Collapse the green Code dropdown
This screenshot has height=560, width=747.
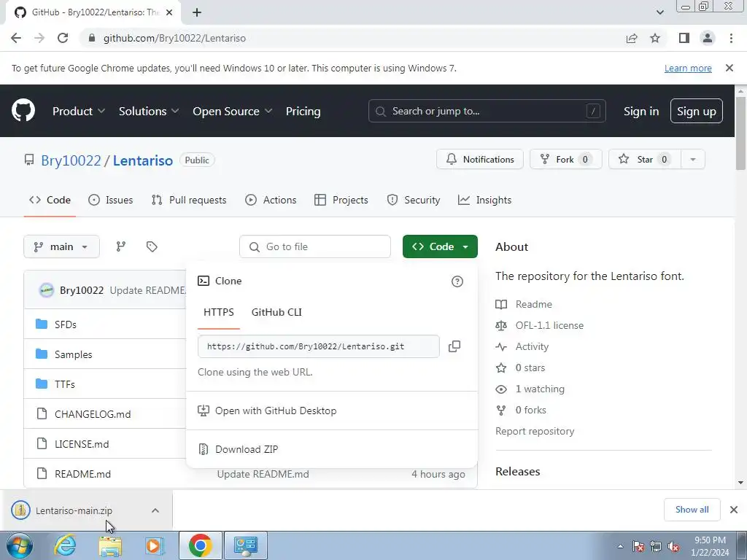pos(440,246)
